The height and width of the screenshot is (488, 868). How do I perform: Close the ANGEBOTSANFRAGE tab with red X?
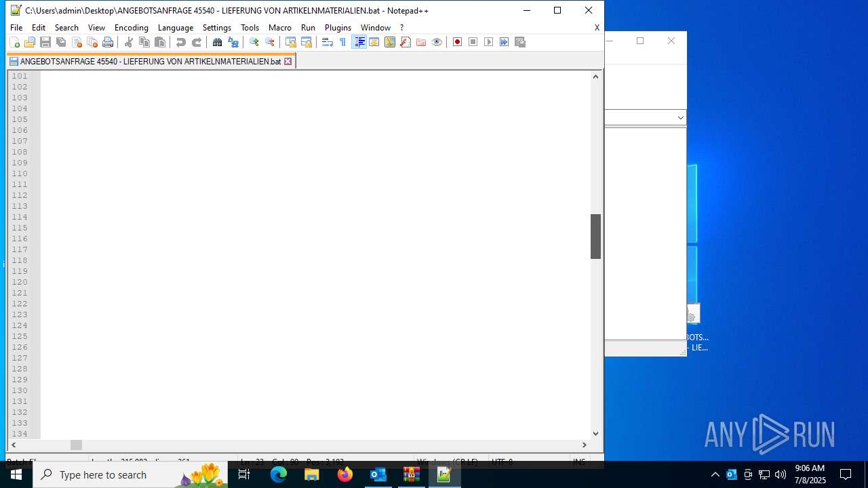pos(288,62)
